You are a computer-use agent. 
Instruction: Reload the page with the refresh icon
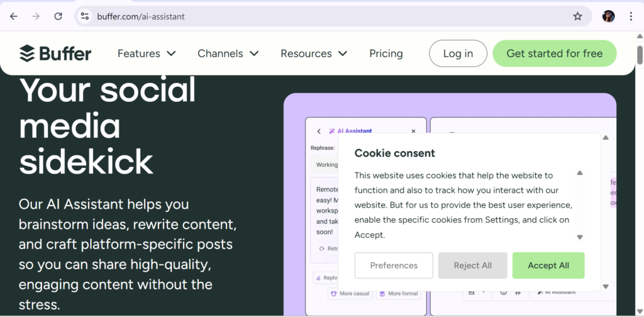58,16
